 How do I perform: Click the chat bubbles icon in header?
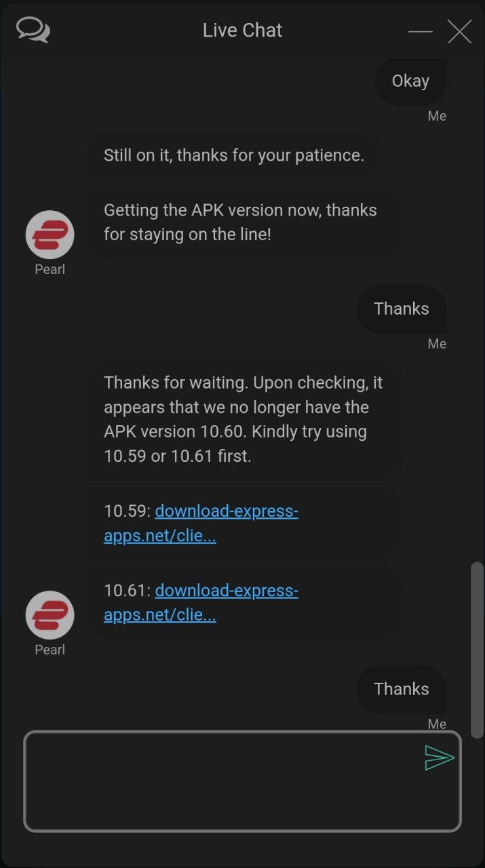[x=33, y=31]
